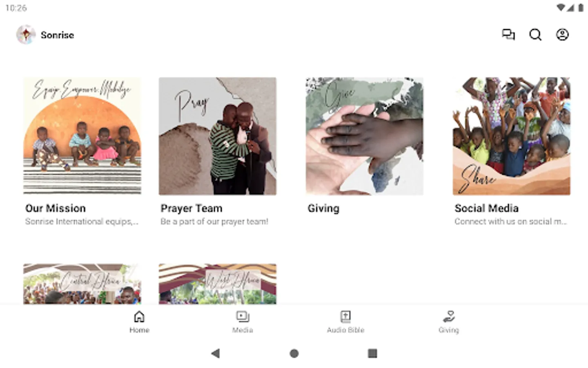Open the Share children photo thumbnail
588x368 pixels.
pyautogui.click(x=512, y=136)
